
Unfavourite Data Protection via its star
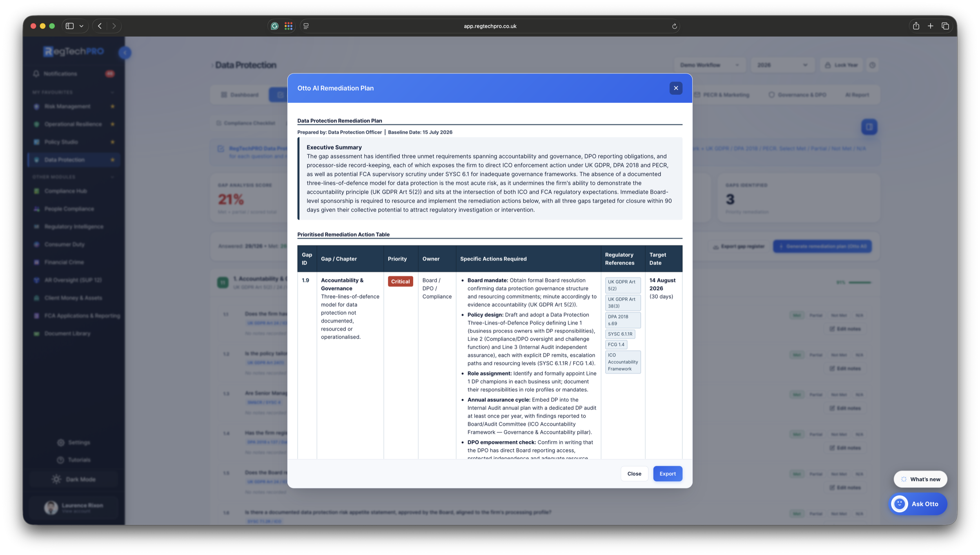pos(113,160)
